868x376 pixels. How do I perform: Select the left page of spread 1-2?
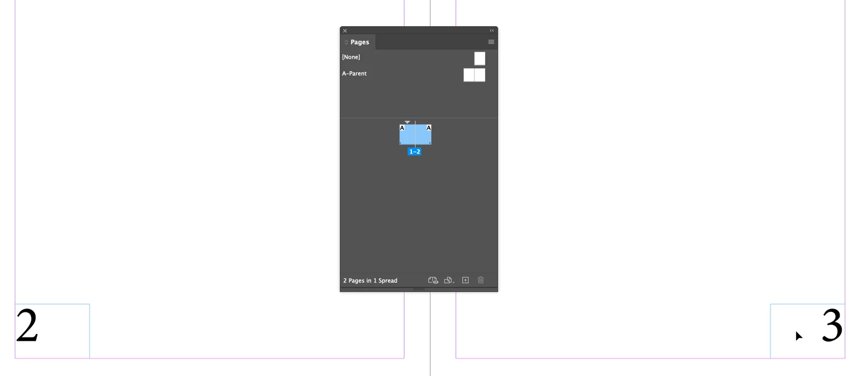(x=407, y=134)
